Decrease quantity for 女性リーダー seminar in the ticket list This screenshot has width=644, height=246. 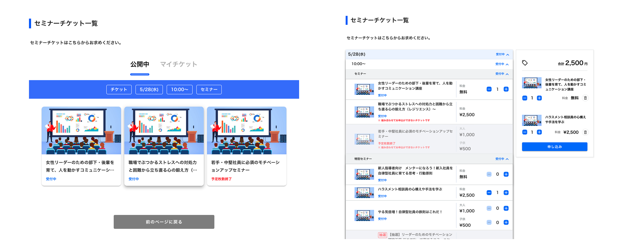[x=489, y=89]
